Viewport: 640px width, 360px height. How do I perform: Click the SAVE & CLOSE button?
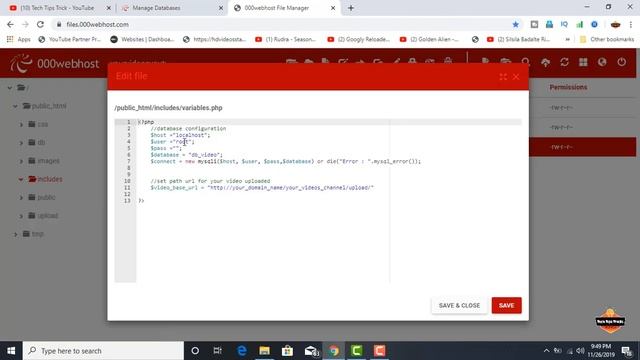coord(459,305)
